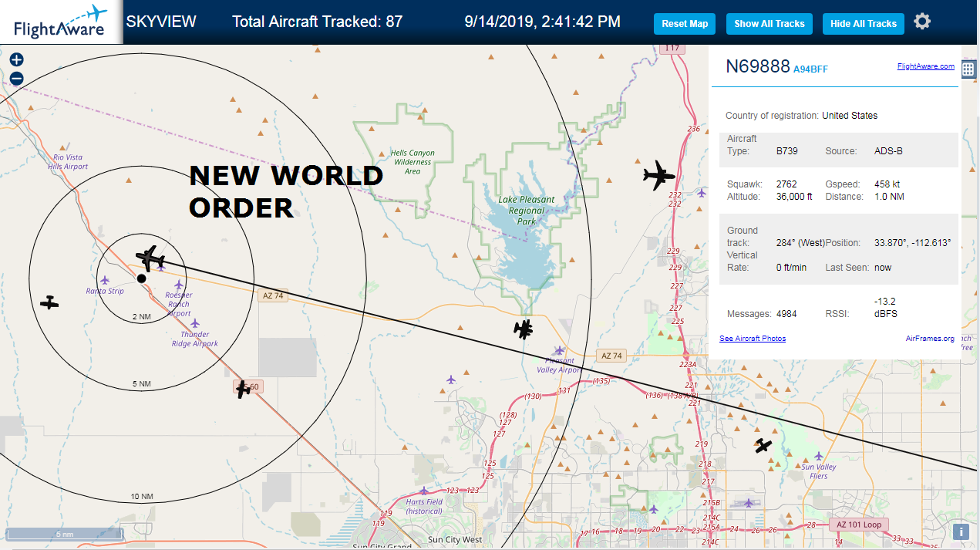This screenshot has width=980, height=550.
Task: Click Lake Pleasant Regional Park label
Action: (x=527, y=211)
